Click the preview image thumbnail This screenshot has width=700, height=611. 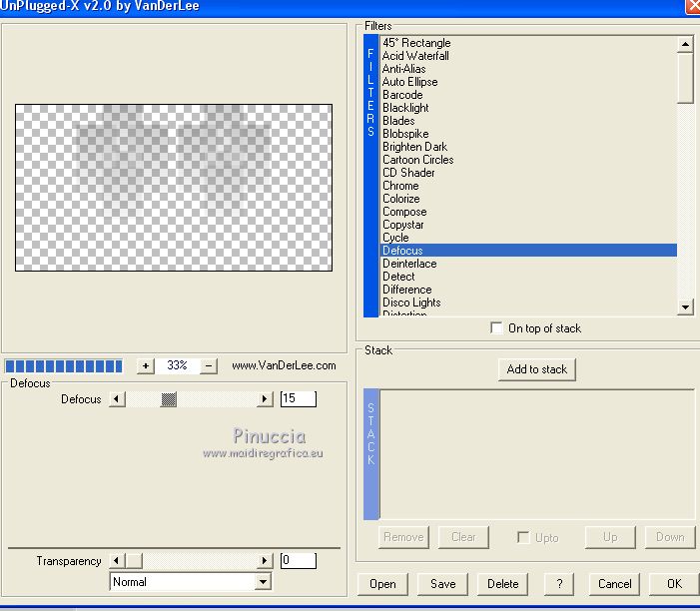(174, 188)
